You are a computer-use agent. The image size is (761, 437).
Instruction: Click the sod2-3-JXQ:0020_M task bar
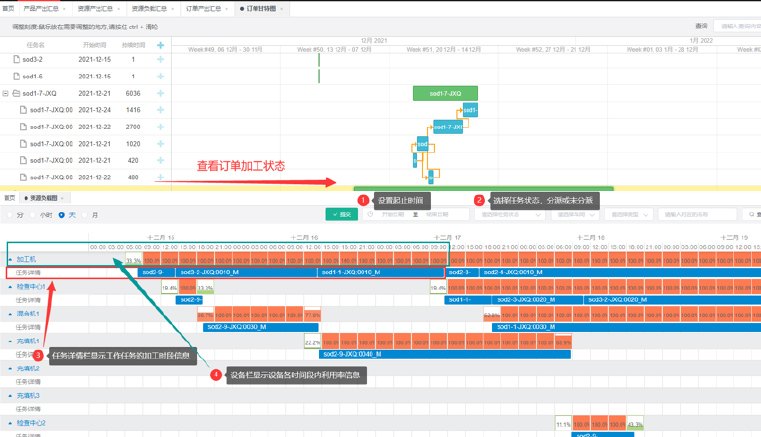coord(537,300)
